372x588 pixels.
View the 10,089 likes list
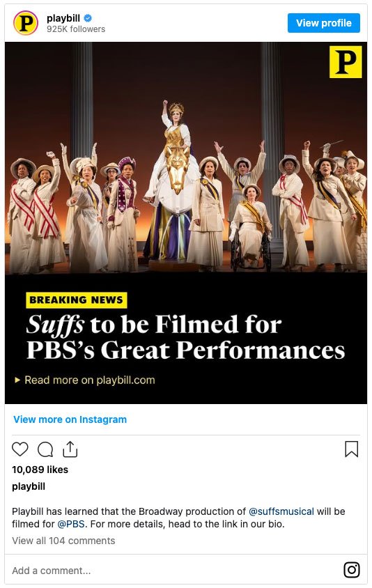coord(40,470)
